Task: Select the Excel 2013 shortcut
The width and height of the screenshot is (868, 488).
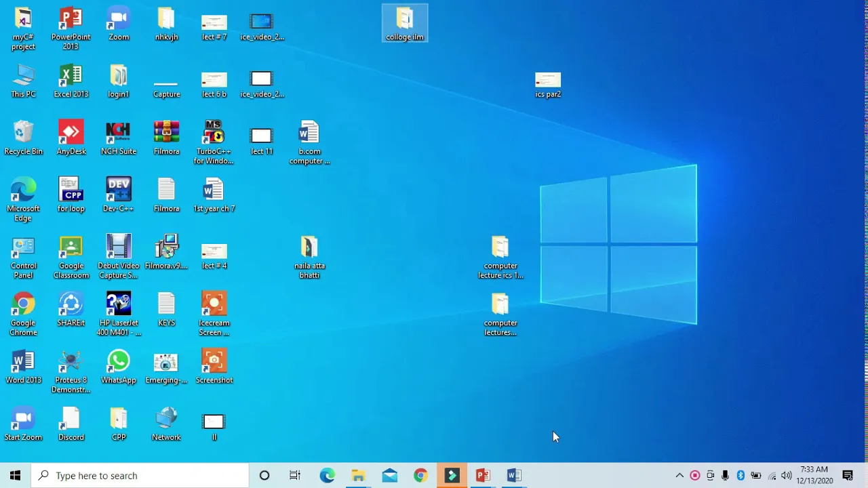Action: click(x=71, y=81)
